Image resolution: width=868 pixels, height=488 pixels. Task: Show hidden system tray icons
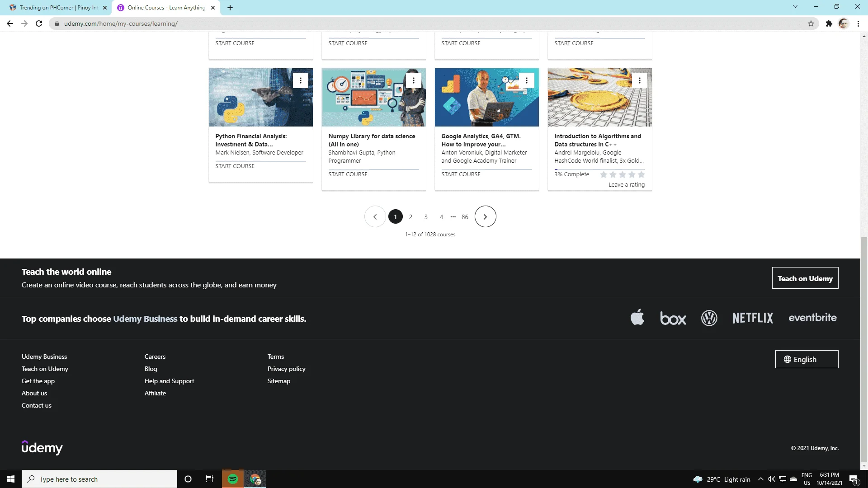(x=760, y=479)
